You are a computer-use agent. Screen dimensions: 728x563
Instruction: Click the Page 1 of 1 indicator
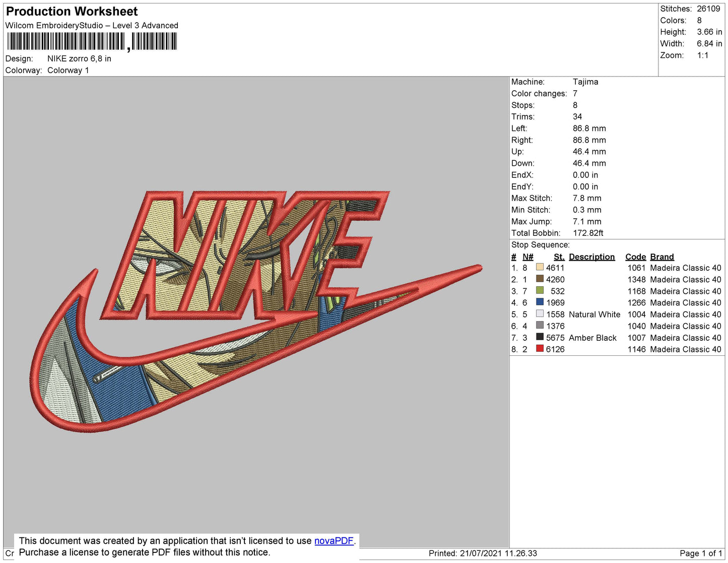pyautogui.click(x=701, y=553)
